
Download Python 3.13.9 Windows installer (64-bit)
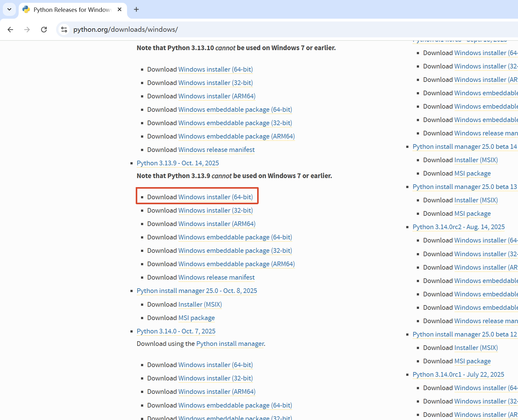tap(215, 197)
